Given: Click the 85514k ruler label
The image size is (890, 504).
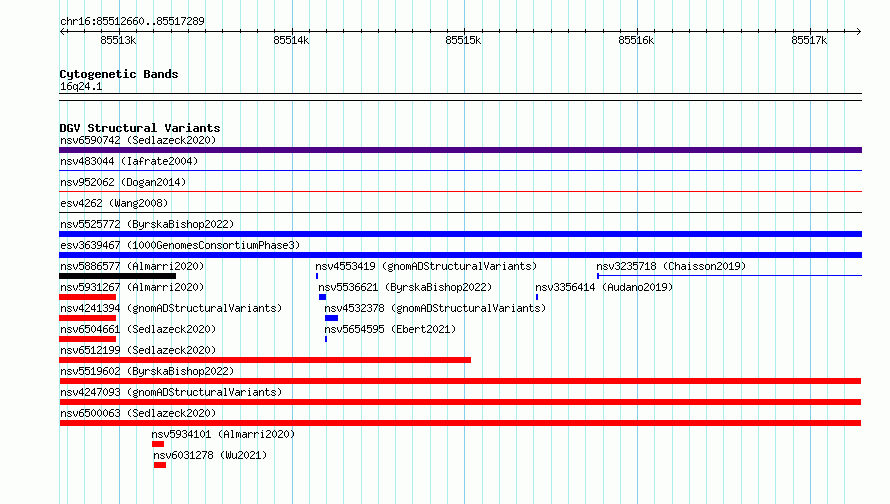Looking at the screenshot, I should tap(291, 40).
